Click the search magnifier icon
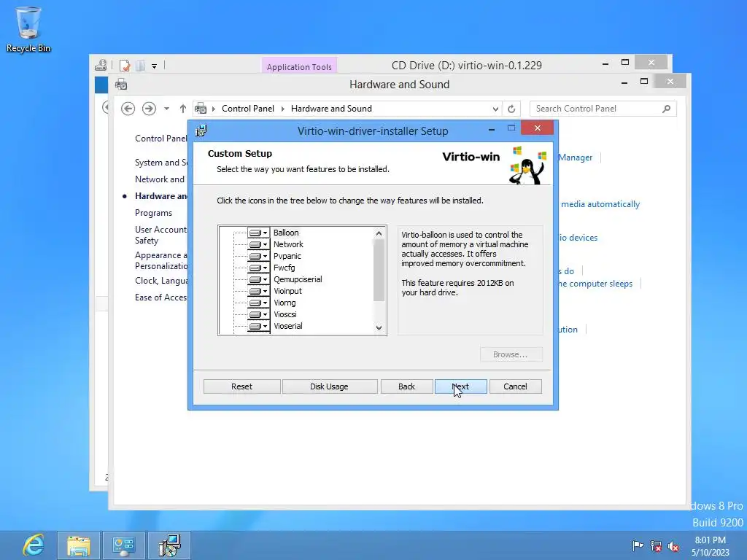Viewport: 747px width, 560px height. [667, 109]
